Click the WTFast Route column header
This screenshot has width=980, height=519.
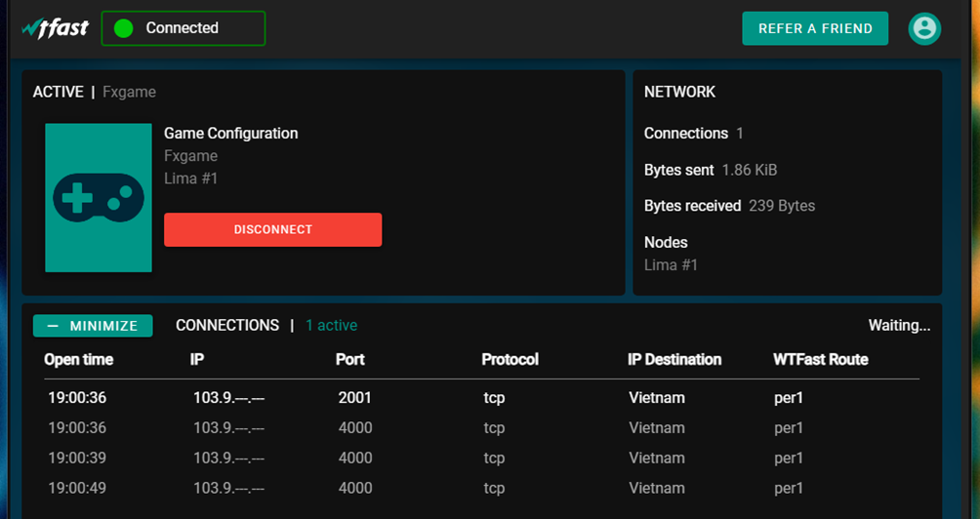pos(820,360)
